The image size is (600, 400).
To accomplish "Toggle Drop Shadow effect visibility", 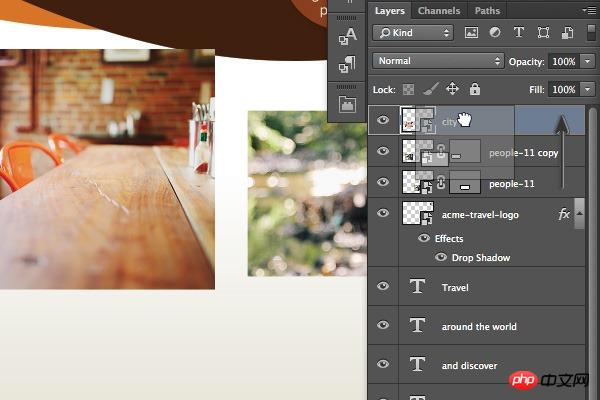I will click(x=441, y=257).
